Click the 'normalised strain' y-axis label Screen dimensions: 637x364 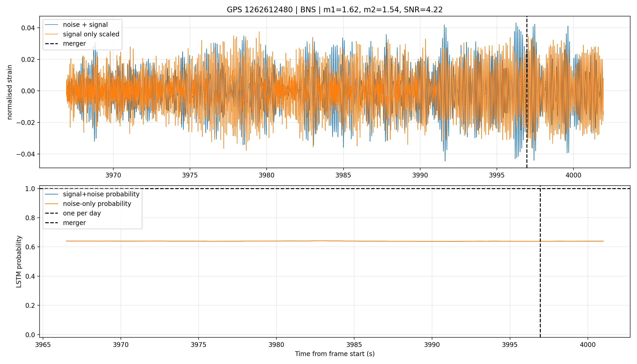10,92
